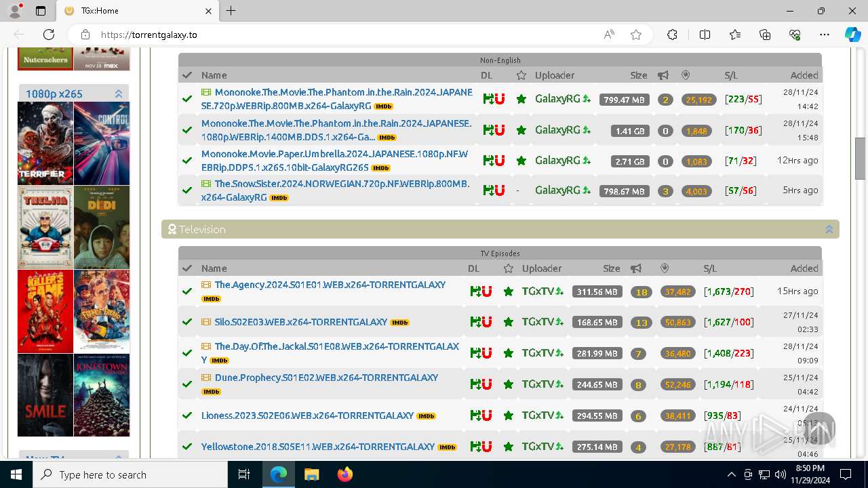The image size is (868, 488).
Task: Click verified checkmark for Yellowstone.2018.S05E11 row
Action: coord(187,447)
